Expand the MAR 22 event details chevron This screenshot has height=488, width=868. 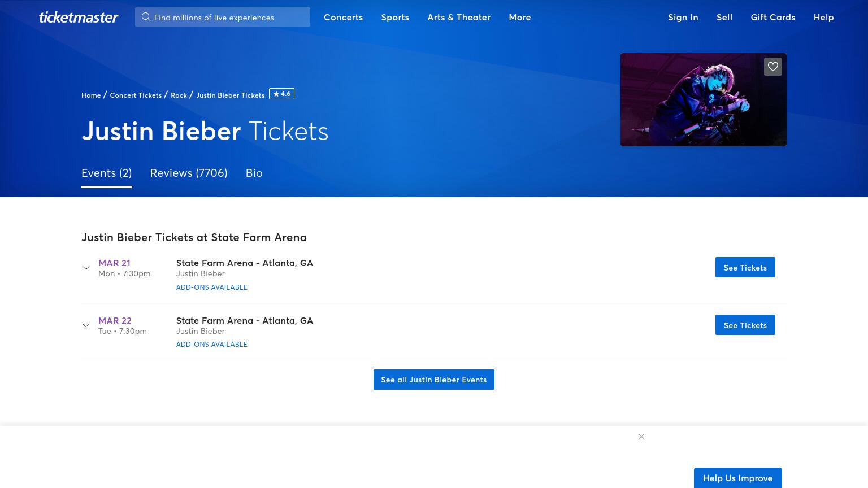[86, 325]
